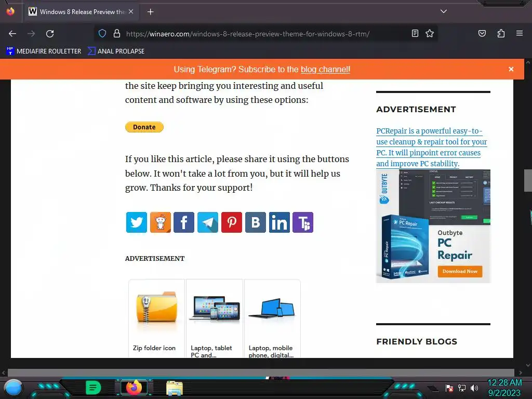List all tabs dropdown arrow
Image resolution: width=532 pixels, height=399 pixels.
[444, 11]
